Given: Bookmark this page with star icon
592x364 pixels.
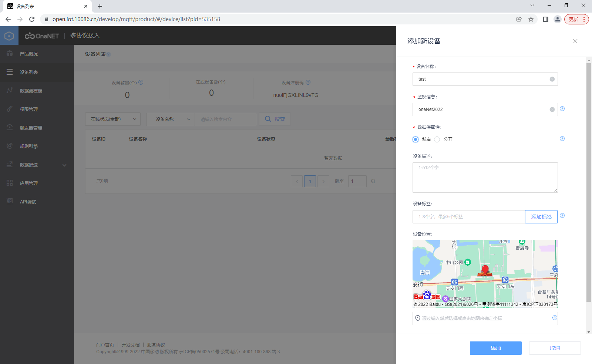Looking at the screenshot, I should [x=531, y=19].
